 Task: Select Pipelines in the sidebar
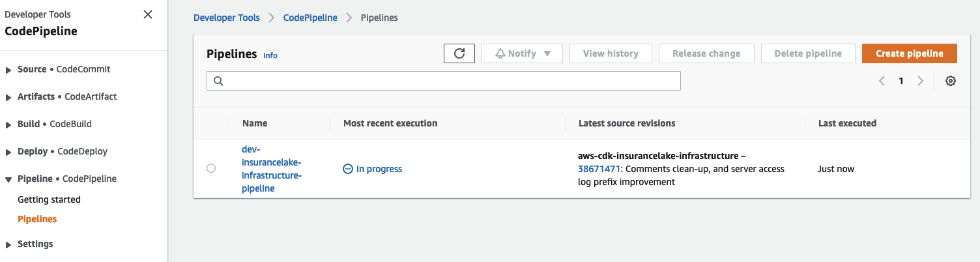coord(37,219)
